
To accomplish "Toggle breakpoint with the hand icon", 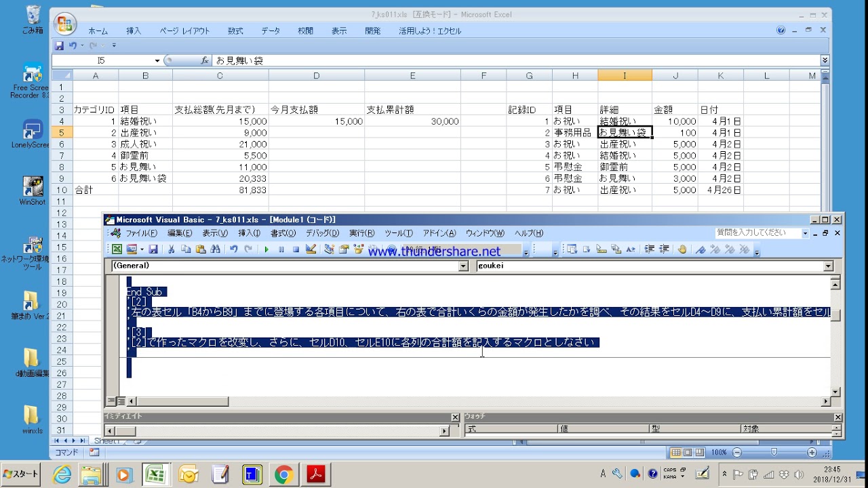I will click(682, 249).
